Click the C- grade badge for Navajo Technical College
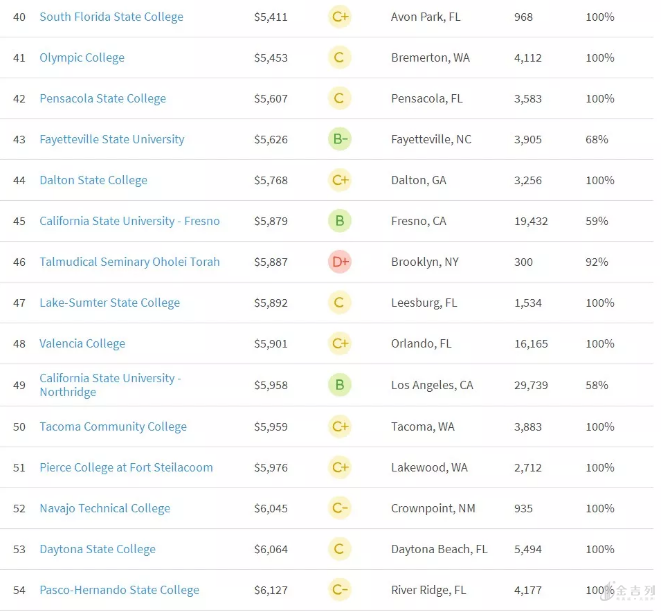The width and height of the screenshot is (664, 611). [339, 508]
